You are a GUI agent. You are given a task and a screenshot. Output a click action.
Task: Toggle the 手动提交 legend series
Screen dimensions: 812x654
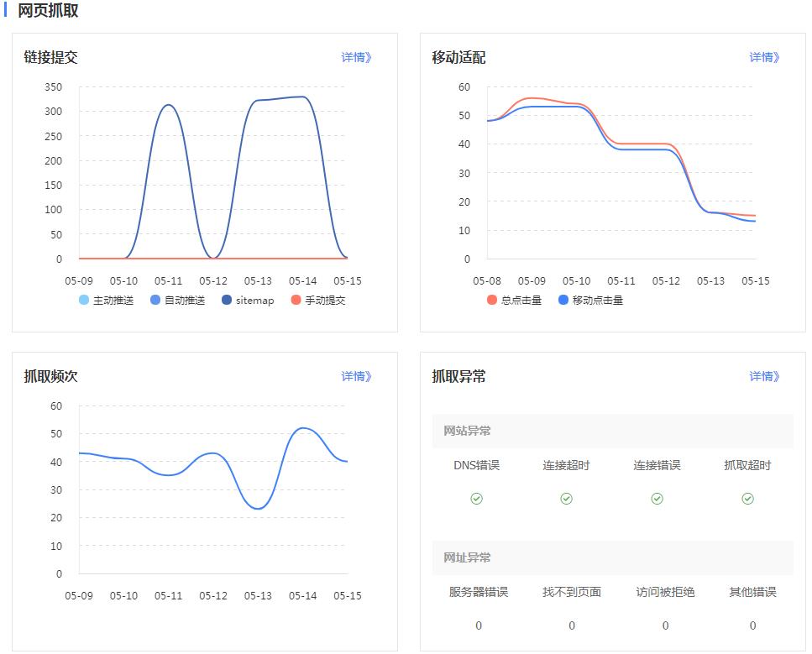pyautogui.click(x=318, y=300)
